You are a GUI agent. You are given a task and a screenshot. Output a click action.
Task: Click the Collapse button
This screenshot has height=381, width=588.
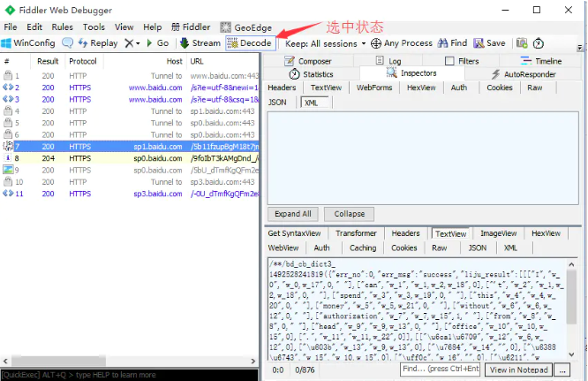point(349,214)
